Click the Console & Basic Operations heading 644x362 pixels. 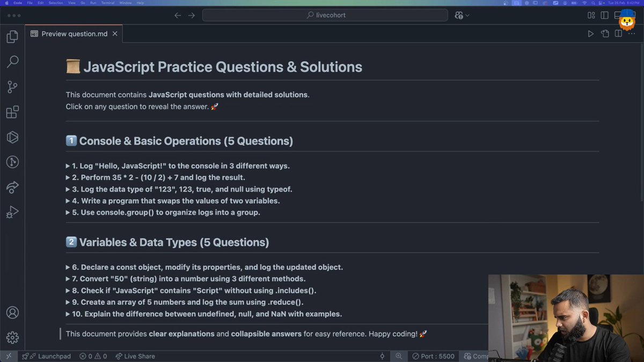click(179, 141)
